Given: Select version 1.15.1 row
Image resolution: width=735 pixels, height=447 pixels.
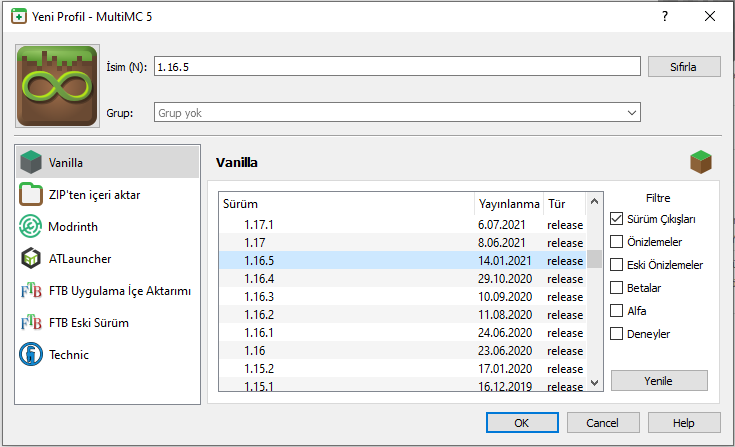Looking at the screenshot, I should 403,385.
